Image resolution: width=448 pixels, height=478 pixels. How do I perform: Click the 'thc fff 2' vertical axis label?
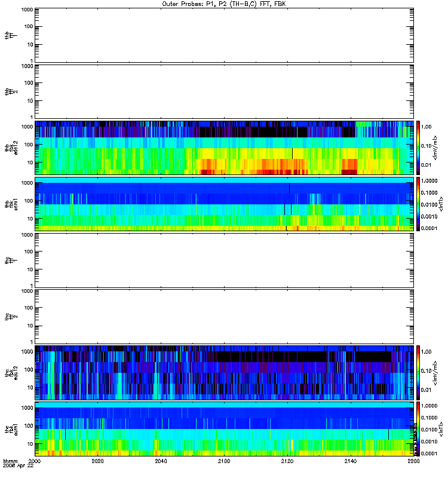[11, 317]
